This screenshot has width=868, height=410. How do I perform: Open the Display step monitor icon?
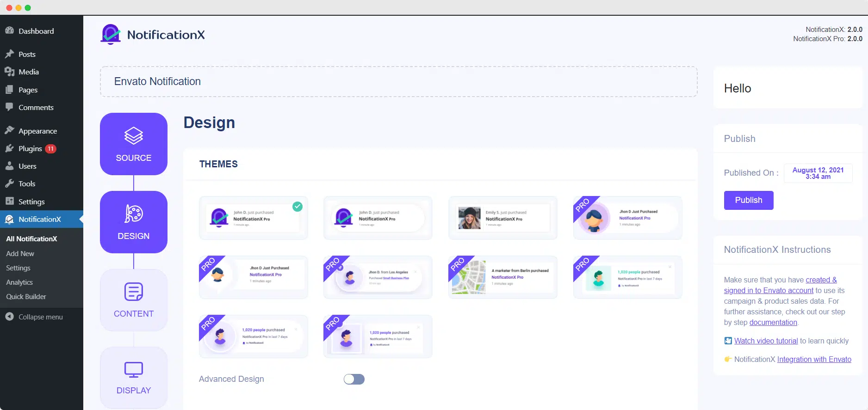tap(134, 370)
